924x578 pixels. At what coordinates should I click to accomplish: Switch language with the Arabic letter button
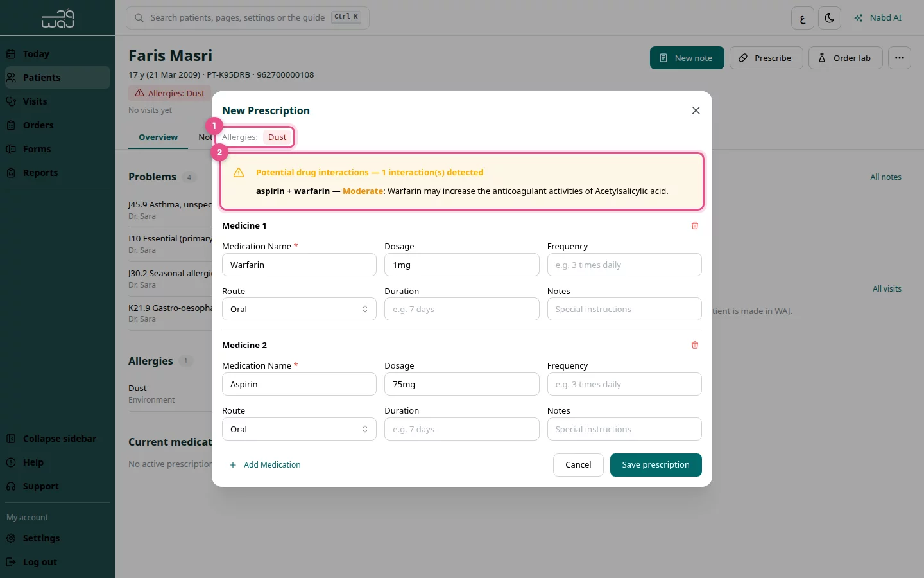pyautogui.click(x=803, y=18)
